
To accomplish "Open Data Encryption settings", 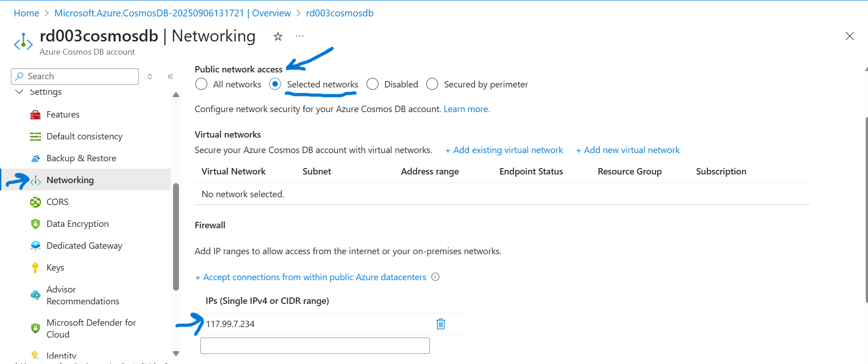I will 77,224.
